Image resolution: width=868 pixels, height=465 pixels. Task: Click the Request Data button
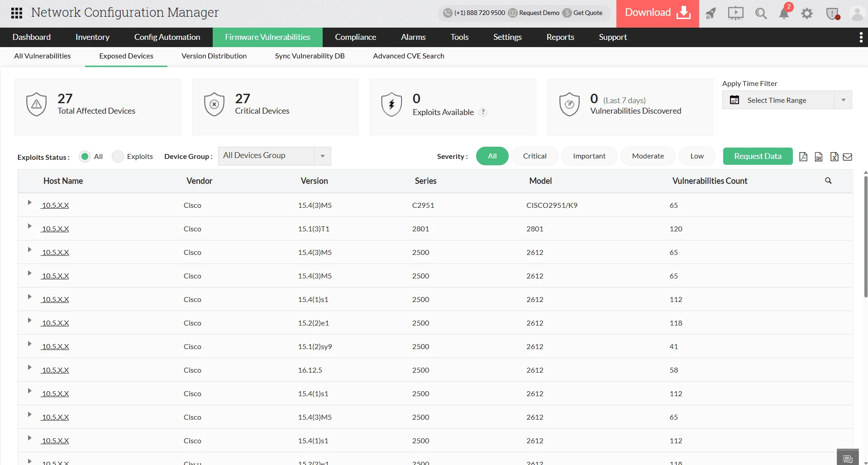[x=758, y=156]
